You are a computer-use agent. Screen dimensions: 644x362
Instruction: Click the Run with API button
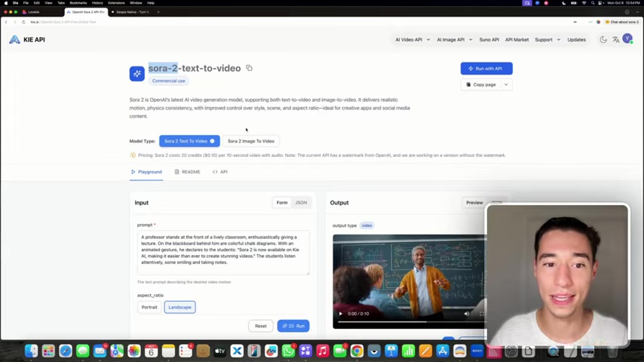pos(486,69)
